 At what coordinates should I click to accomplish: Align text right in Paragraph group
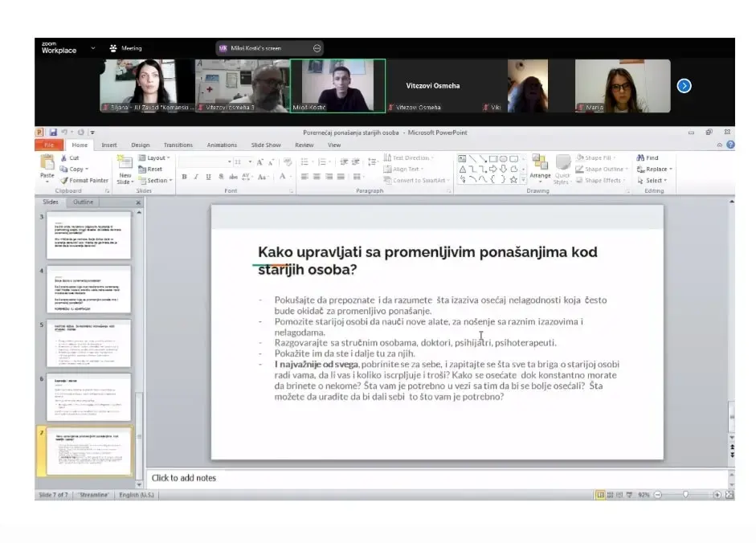(x=329, y=177)
